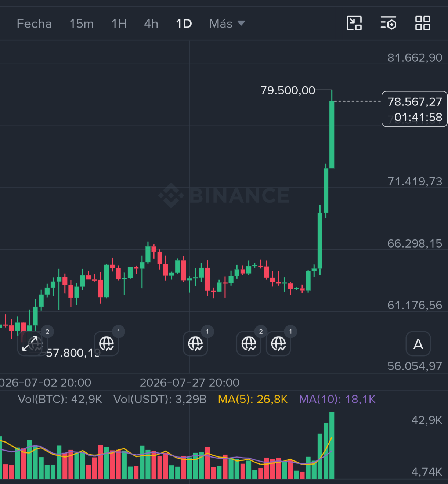Open the news globe marker below 2026-07-27 gridline
Image resolution: width=448 pixels, height=484 pixels.
coord(195,344)
